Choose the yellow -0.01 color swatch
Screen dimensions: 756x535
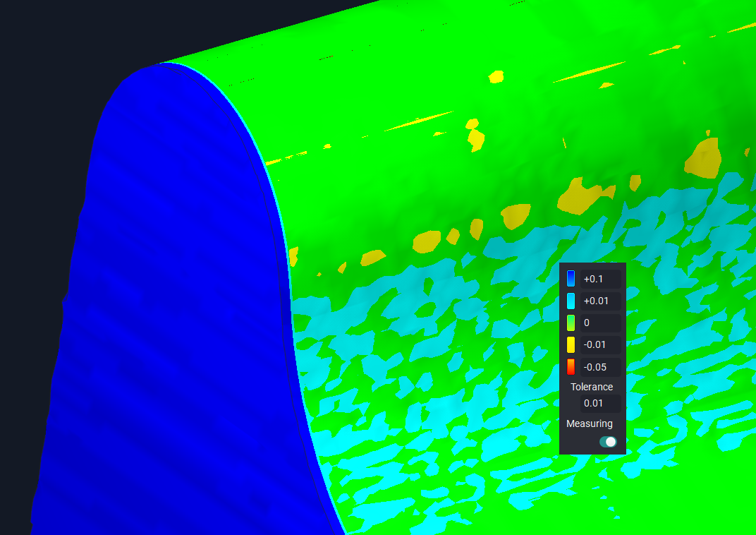(571, 344)
